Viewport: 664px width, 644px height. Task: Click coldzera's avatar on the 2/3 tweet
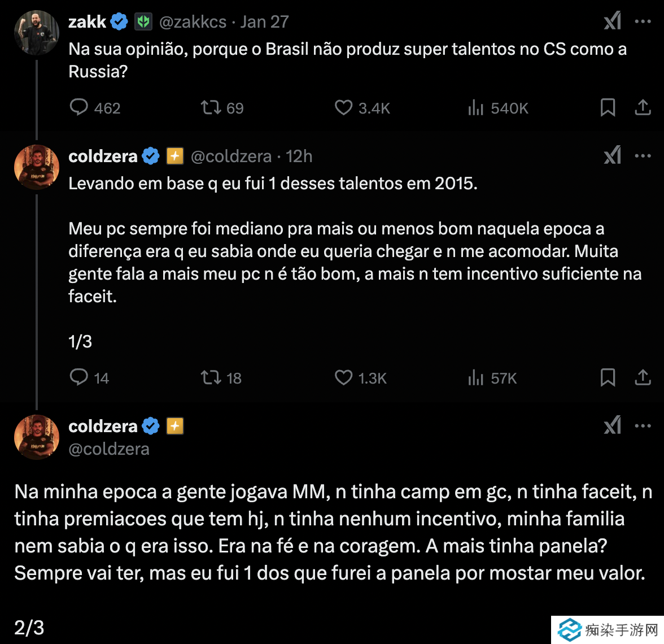[x=37, y=437]
